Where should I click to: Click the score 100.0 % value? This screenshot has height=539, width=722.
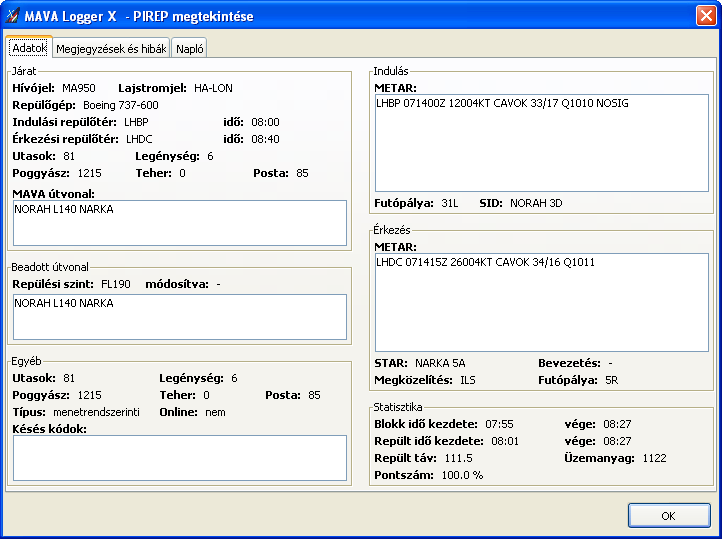click(x=462, y=475)
